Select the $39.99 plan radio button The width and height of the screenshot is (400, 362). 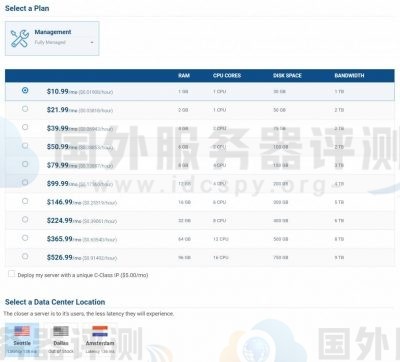coord(25,127)
